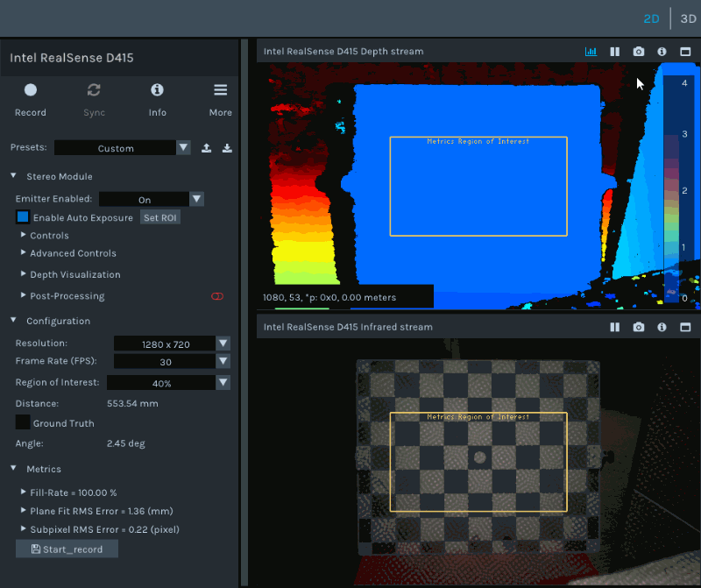
Task: Click the Start_record button
Action: (x=67, y=549)
